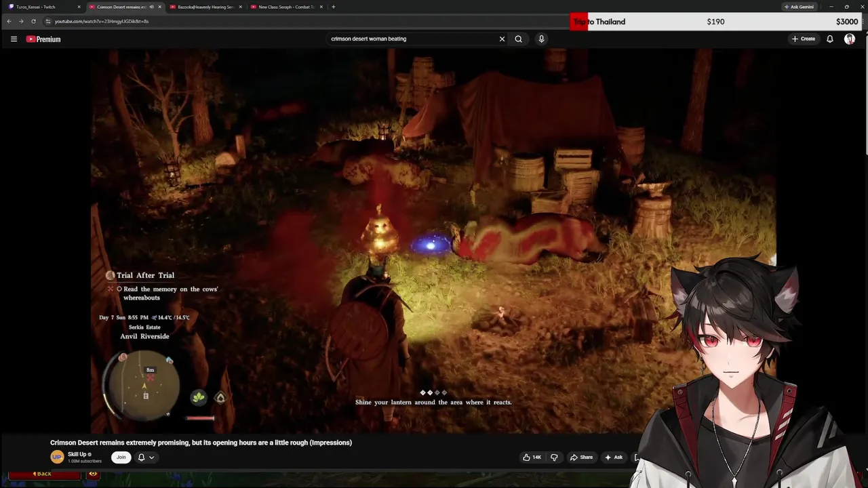Switch to New Class Seraph tab
The image size is (868, 488).
click(285, 7)
